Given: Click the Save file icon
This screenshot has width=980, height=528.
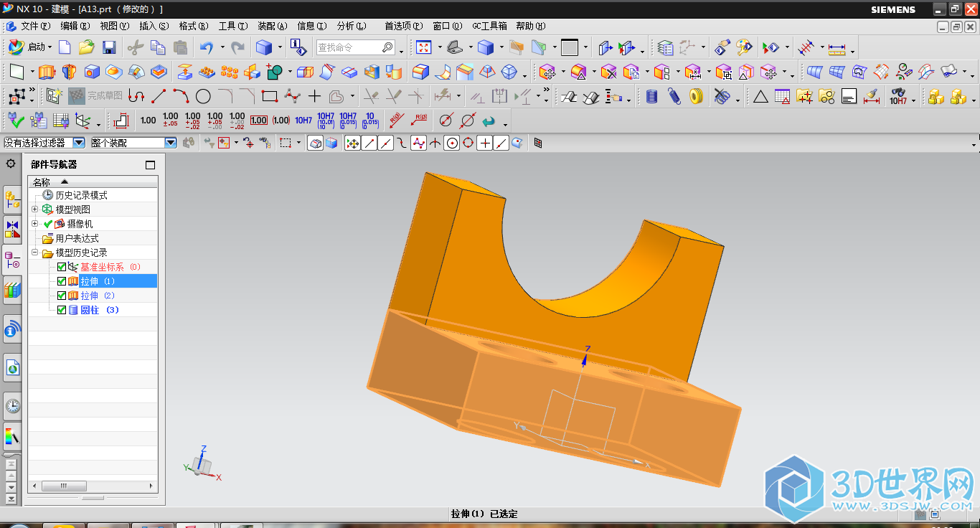Looking at the screenshot, I should click(x=109, y=47).
